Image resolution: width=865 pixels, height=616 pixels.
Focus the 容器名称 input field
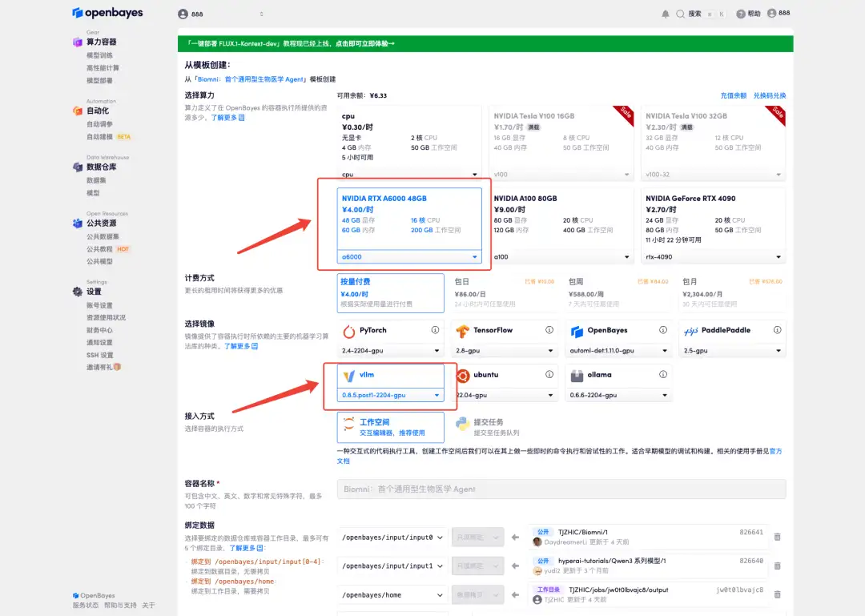click(x=561, y=489)
